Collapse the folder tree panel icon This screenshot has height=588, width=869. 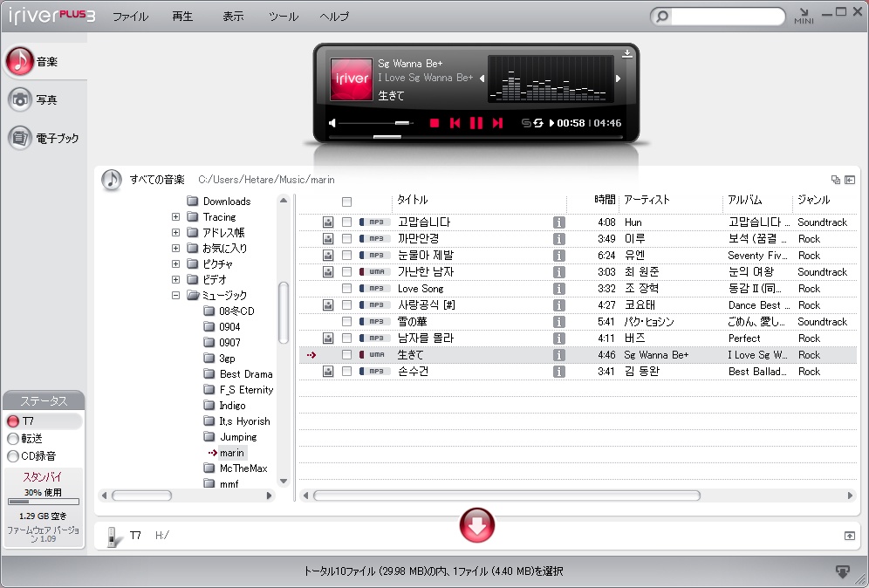point(850,180)
